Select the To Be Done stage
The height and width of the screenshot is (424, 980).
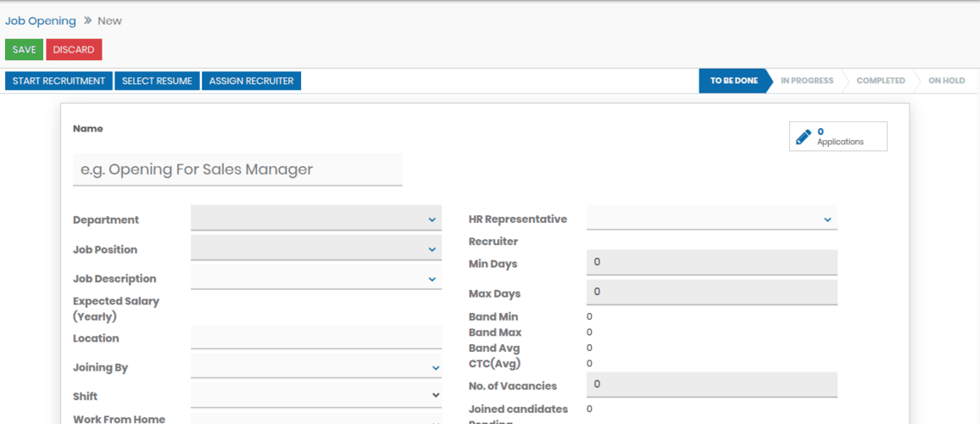734,81
